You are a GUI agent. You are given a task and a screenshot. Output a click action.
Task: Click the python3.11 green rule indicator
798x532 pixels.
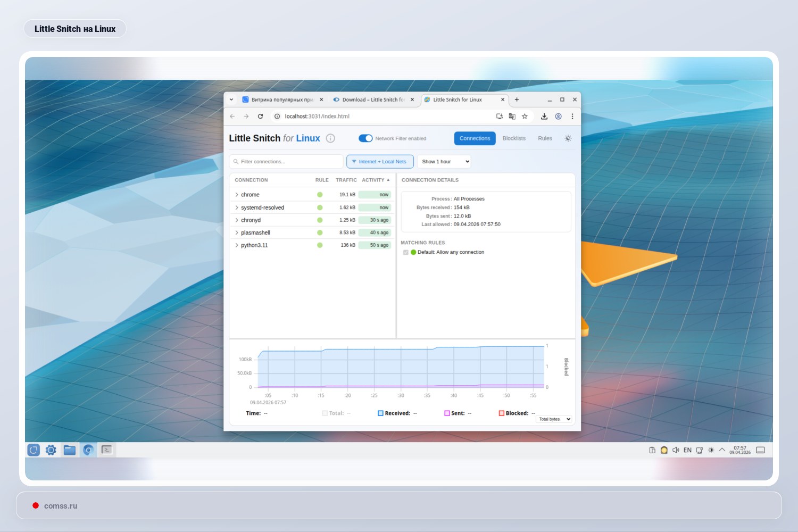coord(320,245)
